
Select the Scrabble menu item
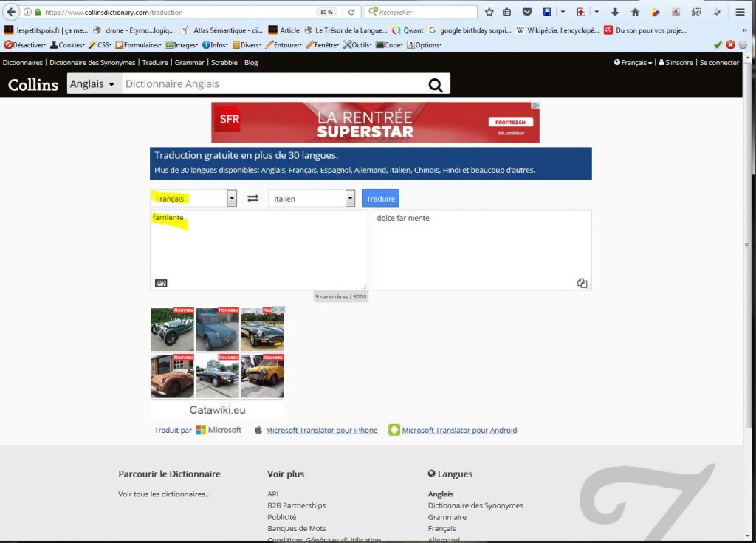(224, 63)
